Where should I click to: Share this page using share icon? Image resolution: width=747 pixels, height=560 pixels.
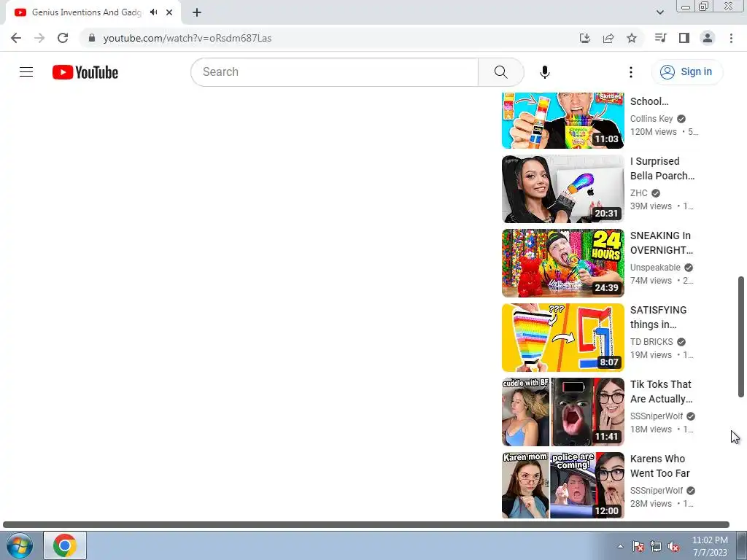point(608,38)
